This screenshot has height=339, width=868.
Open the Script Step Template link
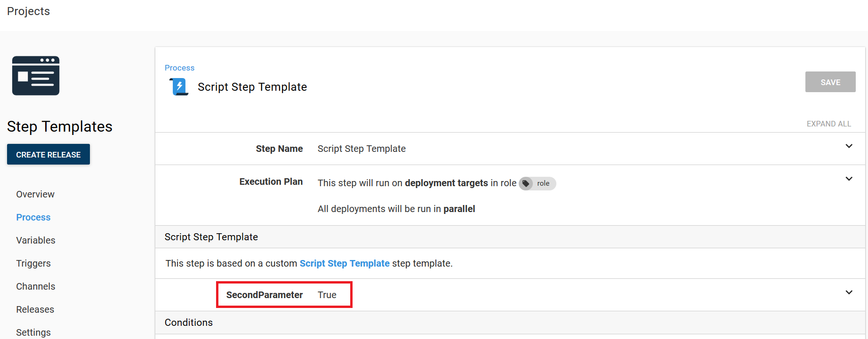345,263
